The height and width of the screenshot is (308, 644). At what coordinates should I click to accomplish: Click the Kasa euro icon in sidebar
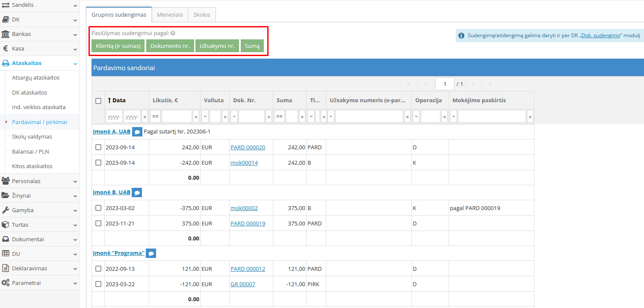click(x=6, y=48)
